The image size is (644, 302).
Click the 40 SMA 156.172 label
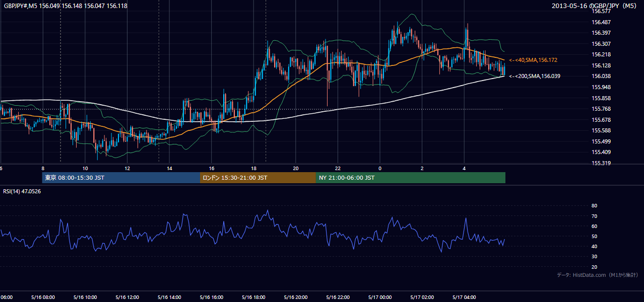click(533, 60)
